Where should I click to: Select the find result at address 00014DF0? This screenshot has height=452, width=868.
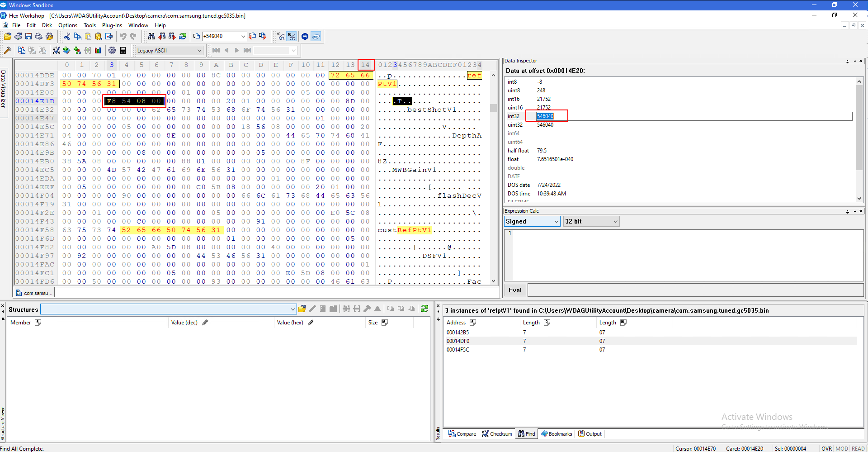pos(650,341)
